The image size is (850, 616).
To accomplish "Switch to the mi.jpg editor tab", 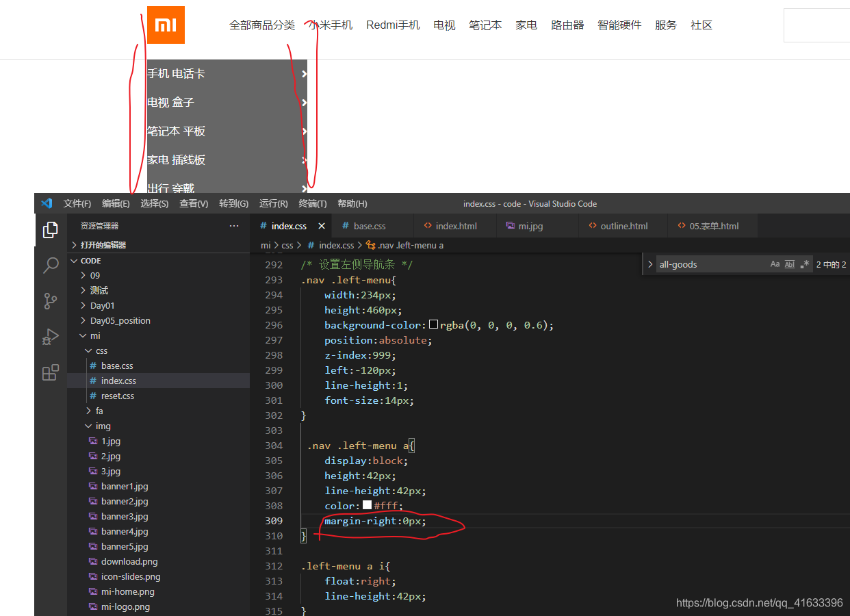I will 538,226.
